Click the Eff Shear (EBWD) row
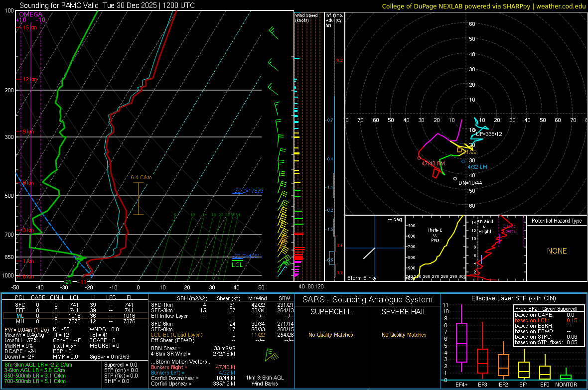This screenshot has width=588, height=390. pyautogui.click(x=222, y=341)
